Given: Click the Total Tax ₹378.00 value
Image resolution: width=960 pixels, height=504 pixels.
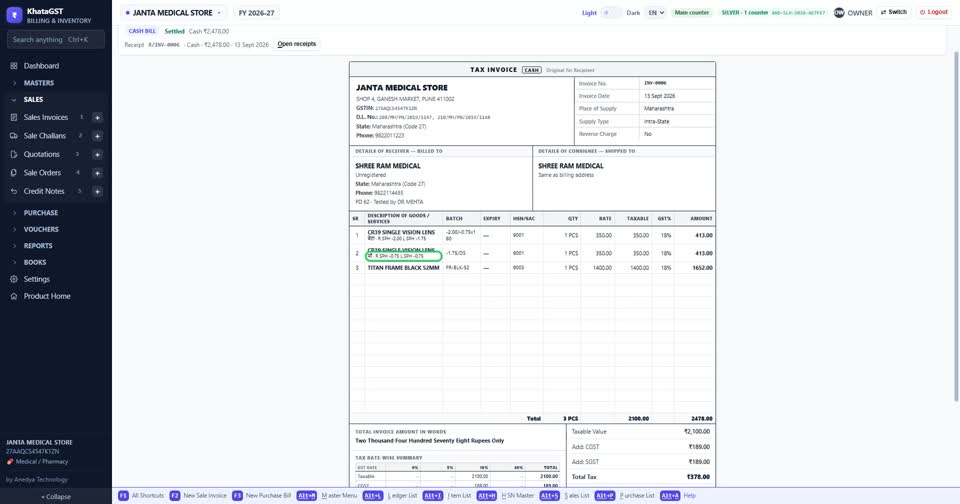Looking at the screenshot, I should [698, 477].
